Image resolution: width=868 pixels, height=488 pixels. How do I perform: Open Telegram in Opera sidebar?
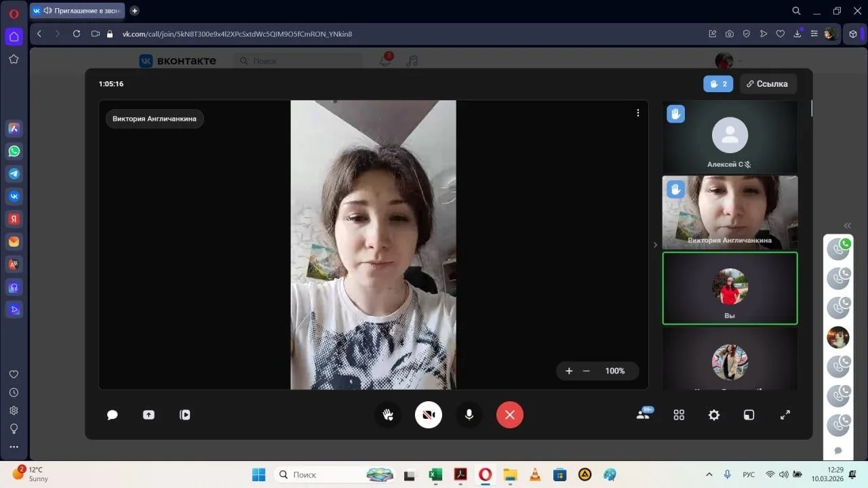[14, 174]
